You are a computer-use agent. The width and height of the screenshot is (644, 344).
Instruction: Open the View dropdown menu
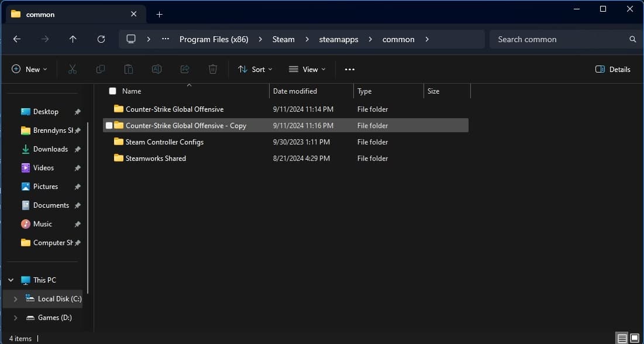point(307,69)
